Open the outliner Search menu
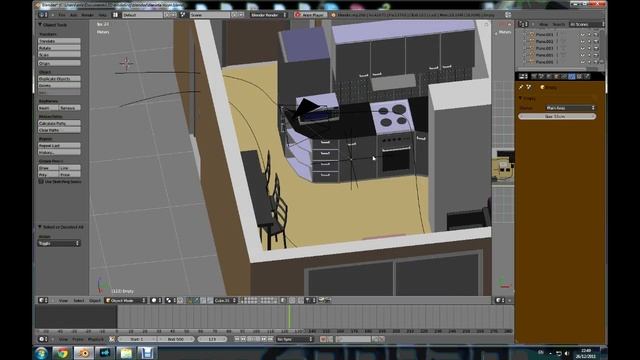This screenshot has width=640, height=360. click(x=558, y=24)
